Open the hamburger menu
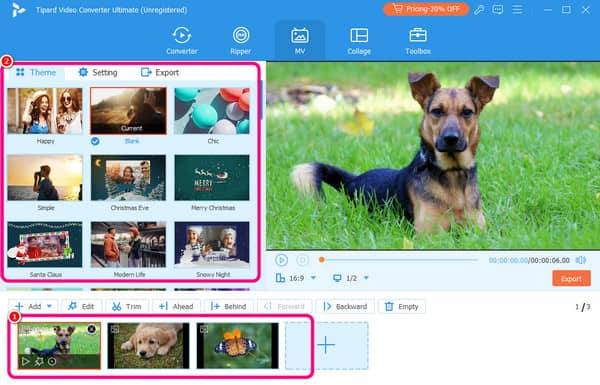Screen dimensions: 600x385 [x=517, y=10]
